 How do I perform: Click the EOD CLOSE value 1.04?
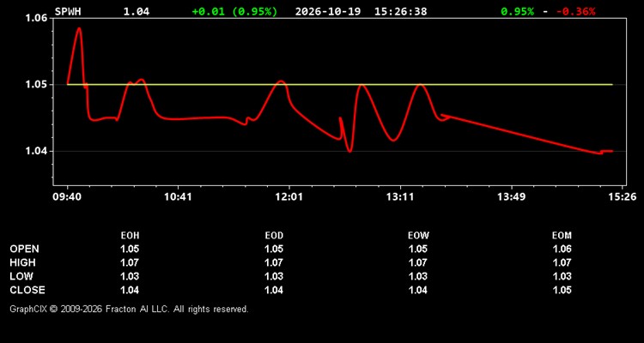[x=274, y=290]
